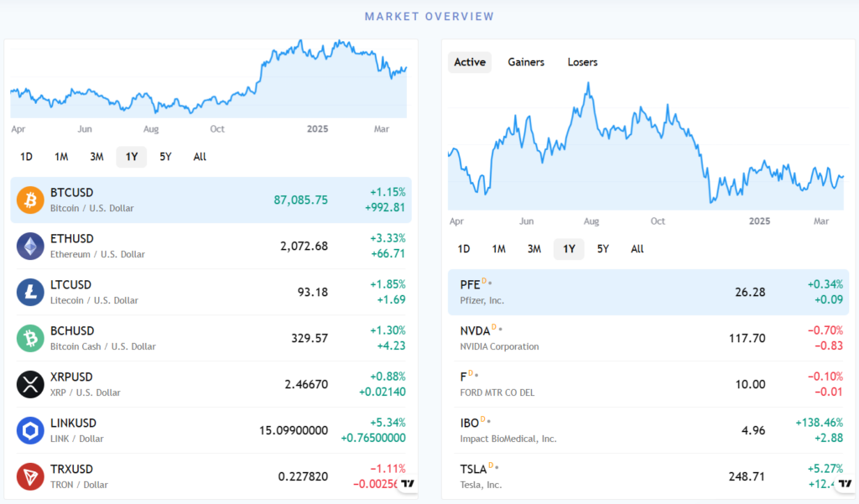Click the Bitcoin Cash green icon
This screenshot has height=504, width=859.
(x=30, y=338)
